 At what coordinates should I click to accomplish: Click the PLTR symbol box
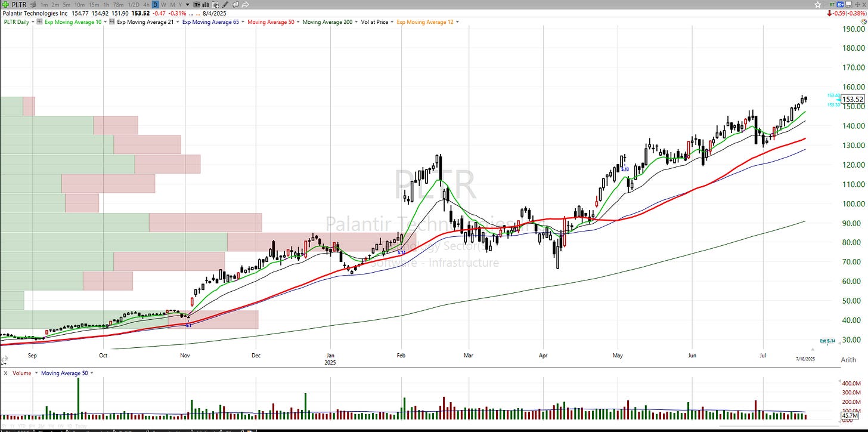[x=19, y=4]
